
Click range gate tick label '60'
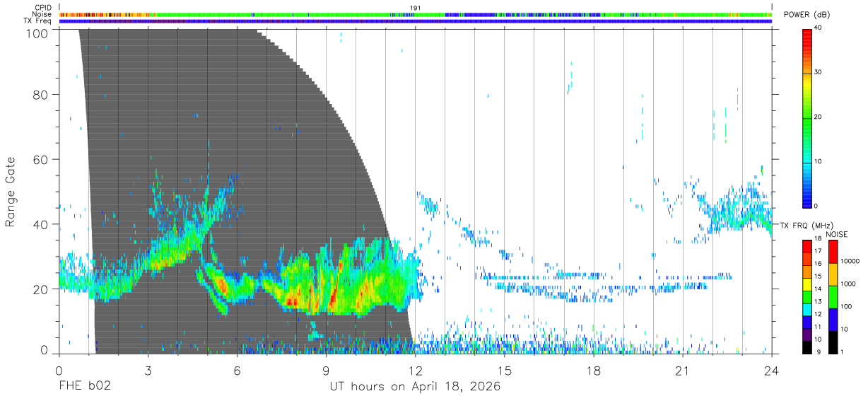point(40,160)
